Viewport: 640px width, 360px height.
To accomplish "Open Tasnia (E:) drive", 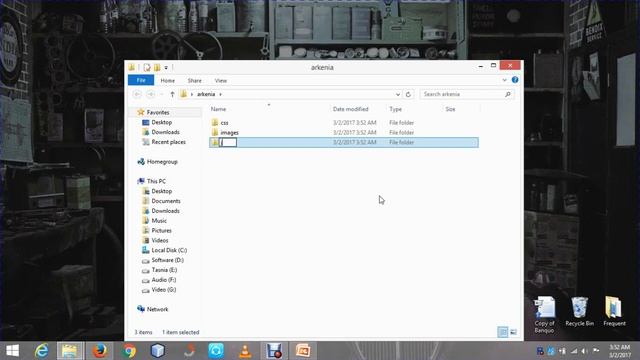I will [164, 270].
